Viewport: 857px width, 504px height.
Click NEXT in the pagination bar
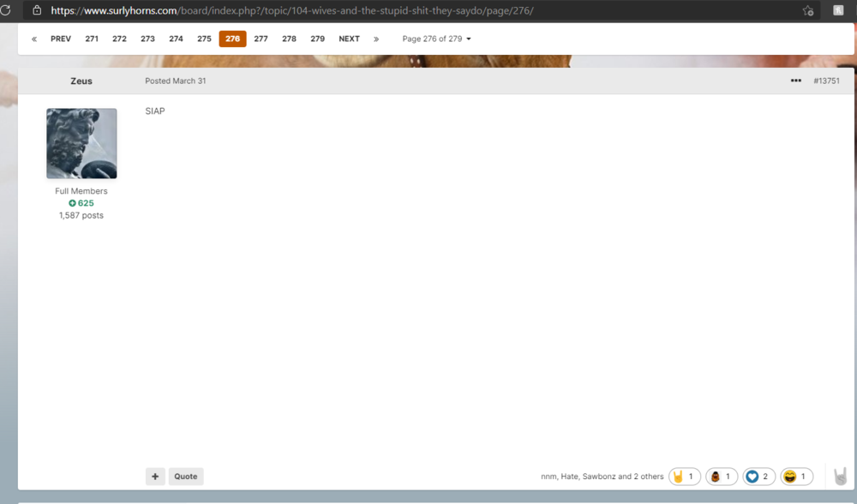349,39
